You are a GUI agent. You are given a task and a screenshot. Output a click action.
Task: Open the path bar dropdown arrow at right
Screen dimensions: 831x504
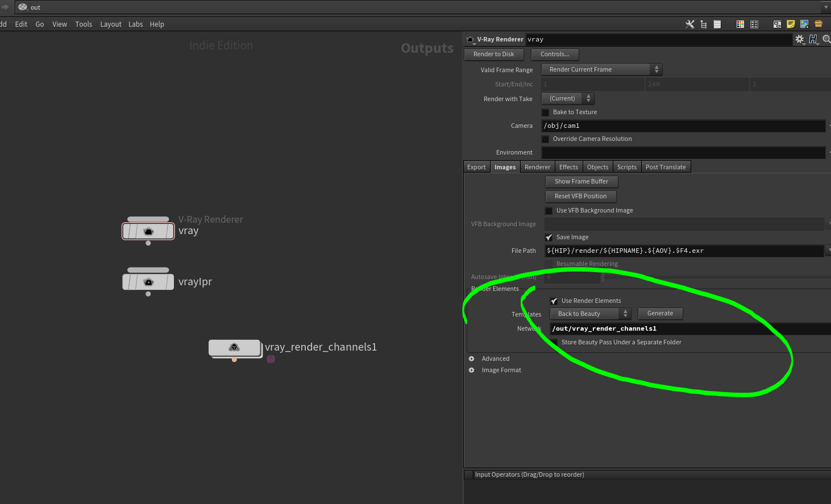point(826,7)
